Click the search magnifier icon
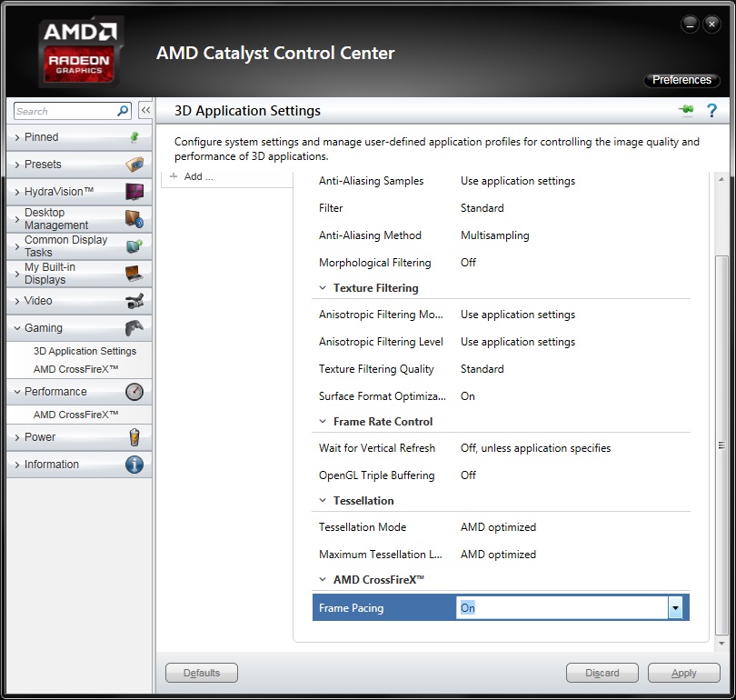The width and height of the screenshot is (736, 700). (123, 111)
